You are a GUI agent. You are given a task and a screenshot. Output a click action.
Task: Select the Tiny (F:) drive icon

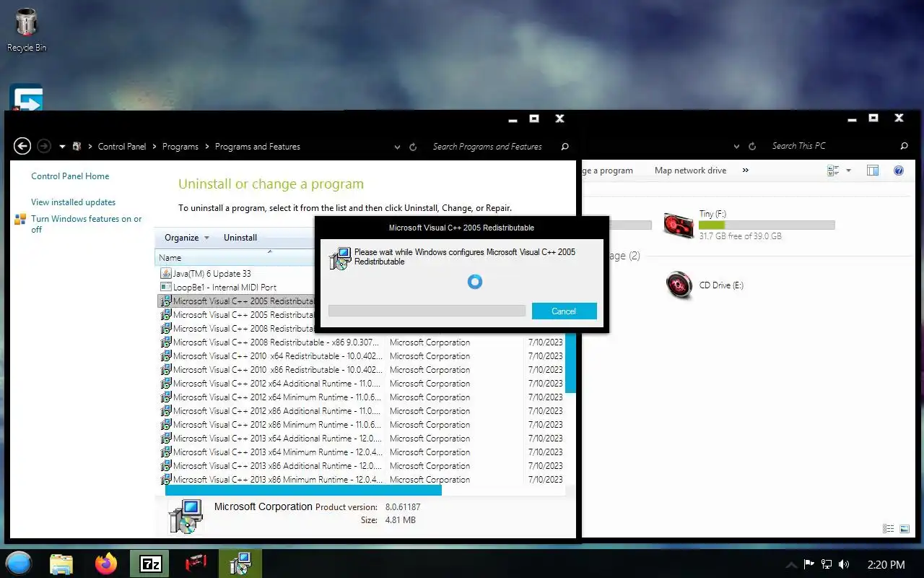(679, 225)
